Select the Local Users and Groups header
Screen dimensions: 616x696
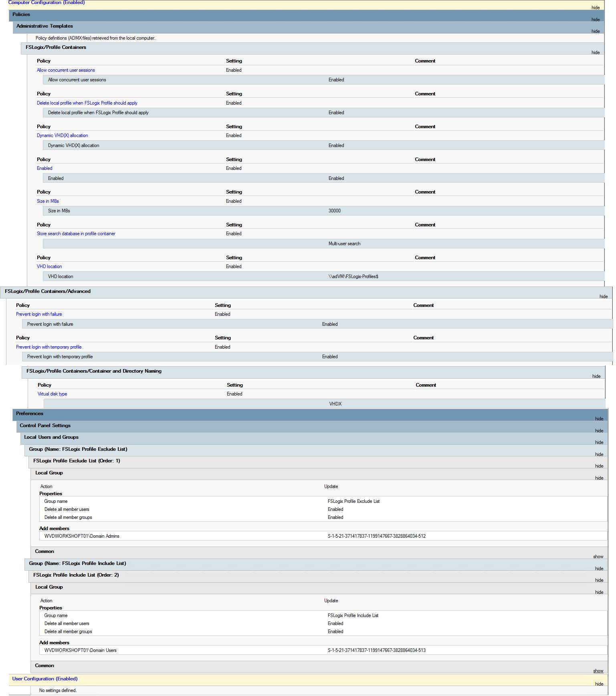point(51,437)
